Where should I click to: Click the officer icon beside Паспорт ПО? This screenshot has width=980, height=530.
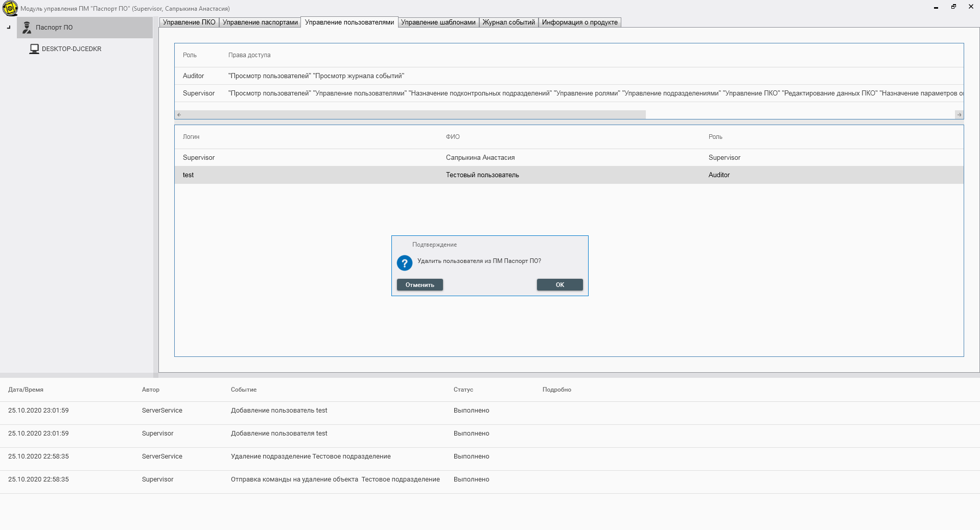27,28
